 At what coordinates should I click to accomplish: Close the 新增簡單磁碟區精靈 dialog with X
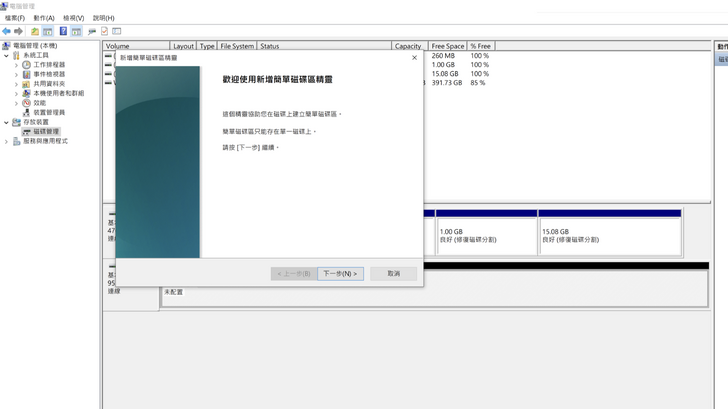[x=414, y=58]
